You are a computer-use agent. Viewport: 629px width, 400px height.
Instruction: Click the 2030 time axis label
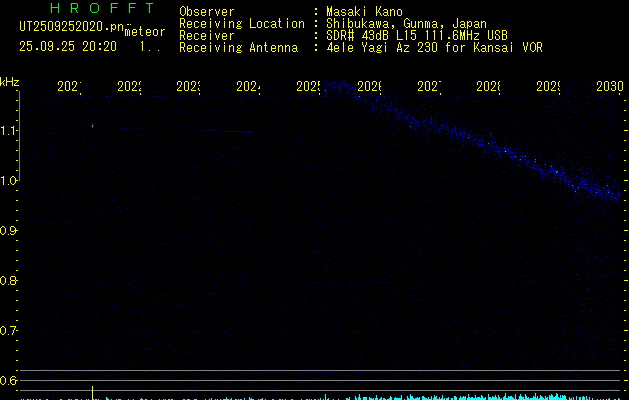tap(609, 88)
